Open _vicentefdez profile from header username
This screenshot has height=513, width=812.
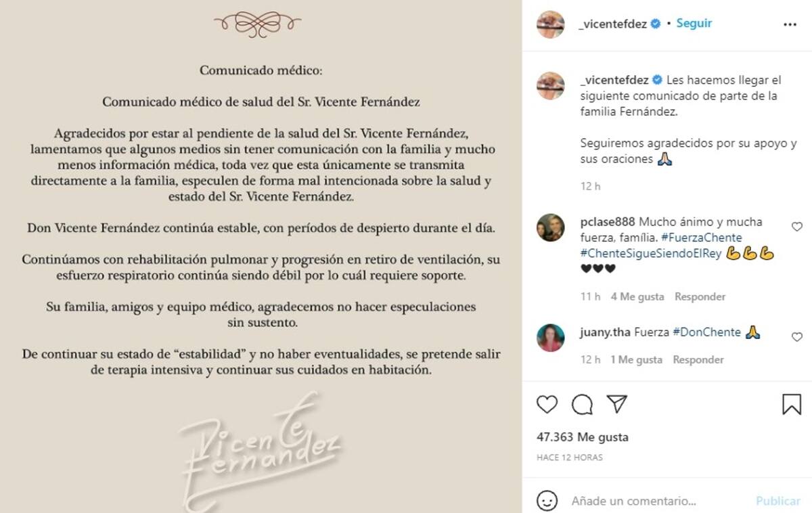click(614, 24)
